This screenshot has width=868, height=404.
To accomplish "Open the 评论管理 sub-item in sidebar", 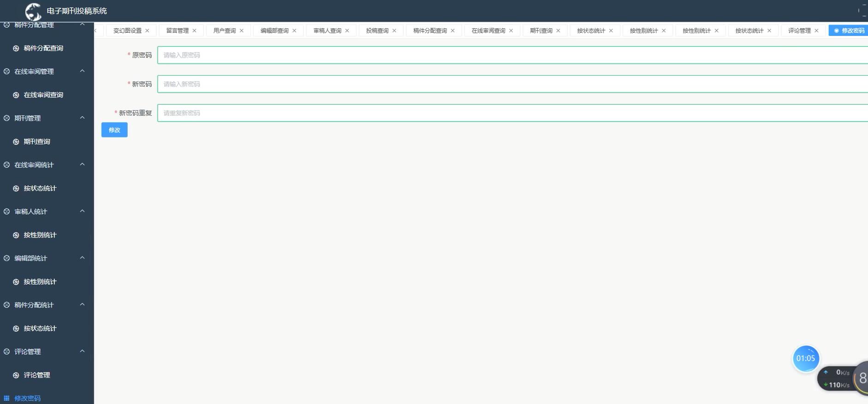I will click(x=37, y=375).
